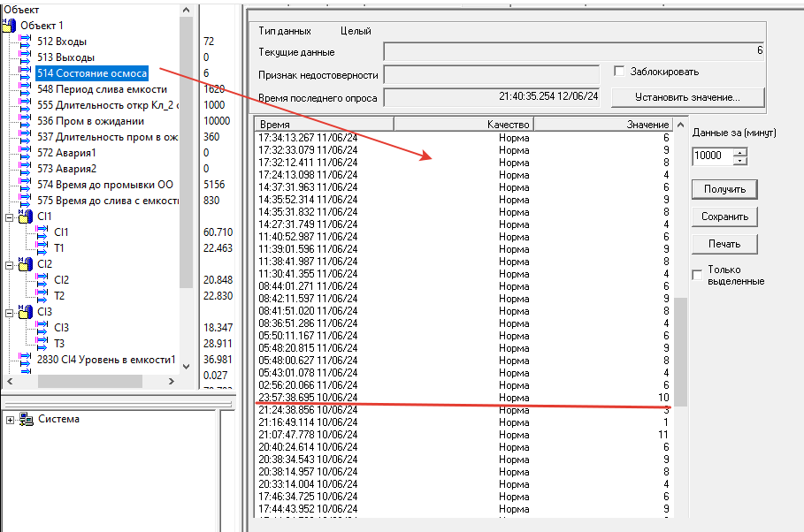804x532 pixels.
Task: Click the Установить значение button
Action: 687,97
